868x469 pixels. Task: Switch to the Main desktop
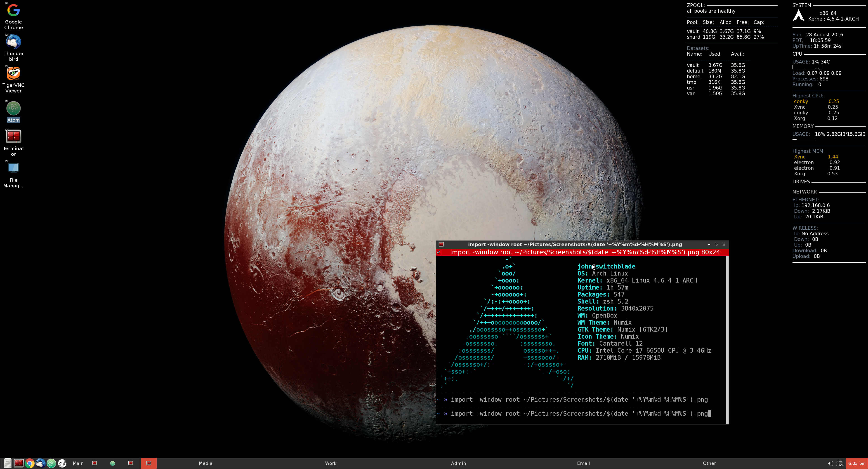click(78, 463)
